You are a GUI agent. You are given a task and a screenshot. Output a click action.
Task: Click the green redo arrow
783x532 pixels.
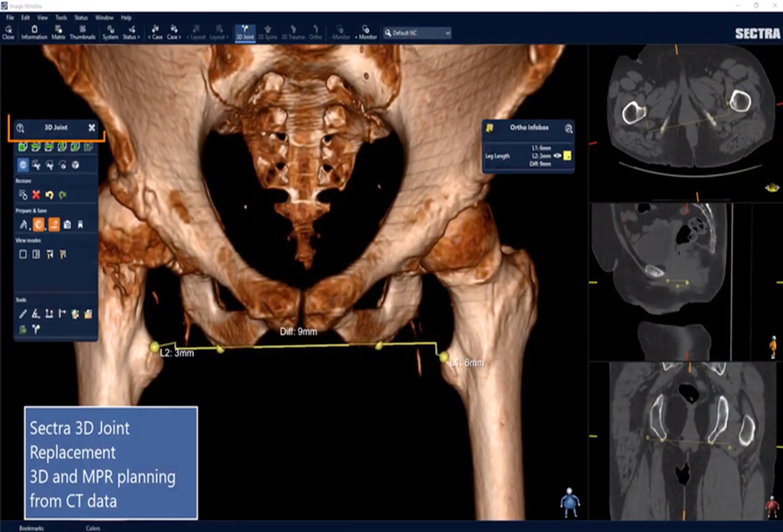(x=62, y=195)
